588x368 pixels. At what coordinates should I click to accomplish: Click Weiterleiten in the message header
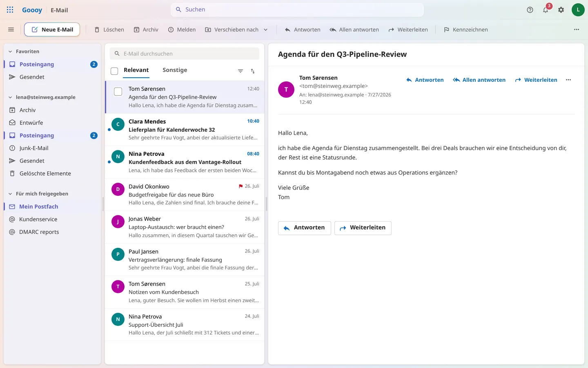536,80
